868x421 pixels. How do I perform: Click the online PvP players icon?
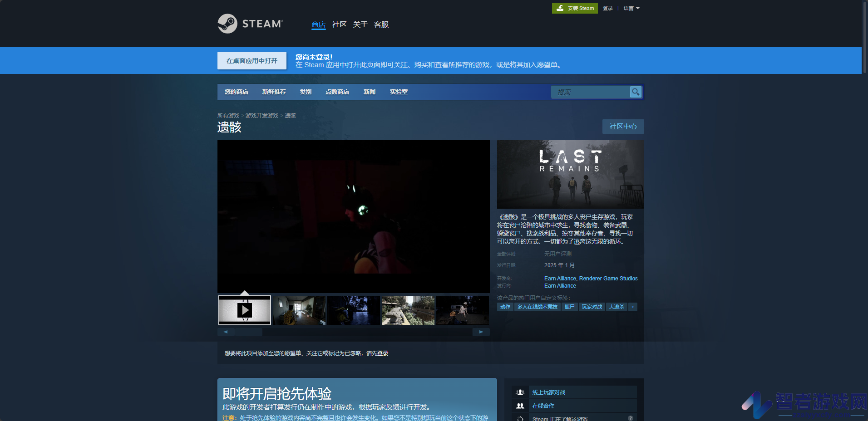(x=520, y=392)
